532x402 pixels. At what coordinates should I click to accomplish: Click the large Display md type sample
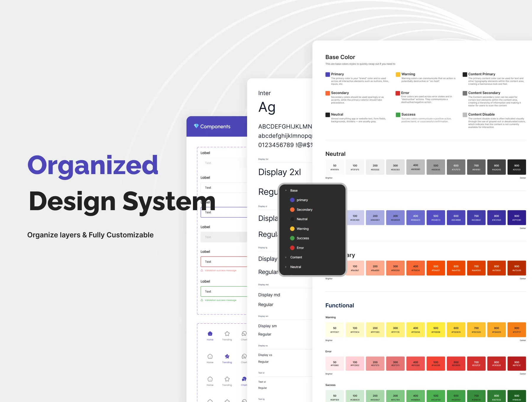point(269,295)
